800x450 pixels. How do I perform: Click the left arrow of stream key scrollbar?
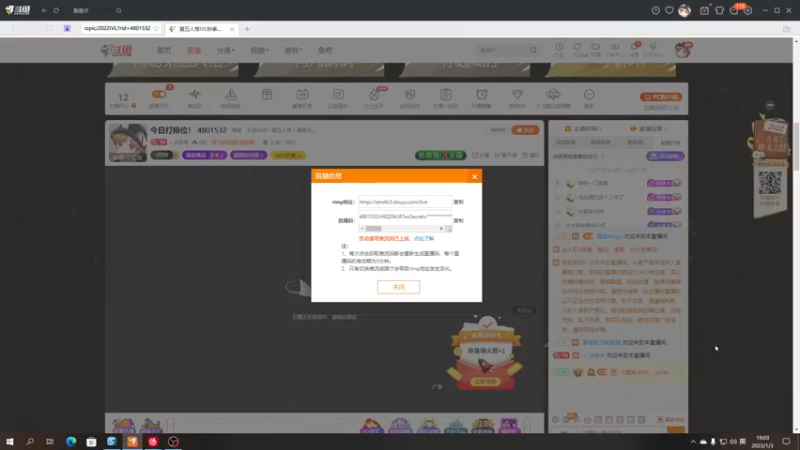362,229
